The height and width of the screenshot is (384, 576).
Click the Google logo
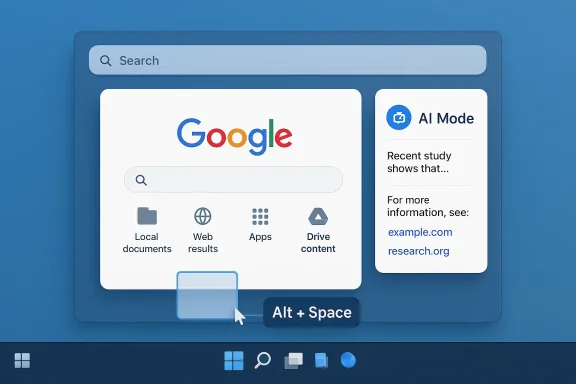click(234, 136)
